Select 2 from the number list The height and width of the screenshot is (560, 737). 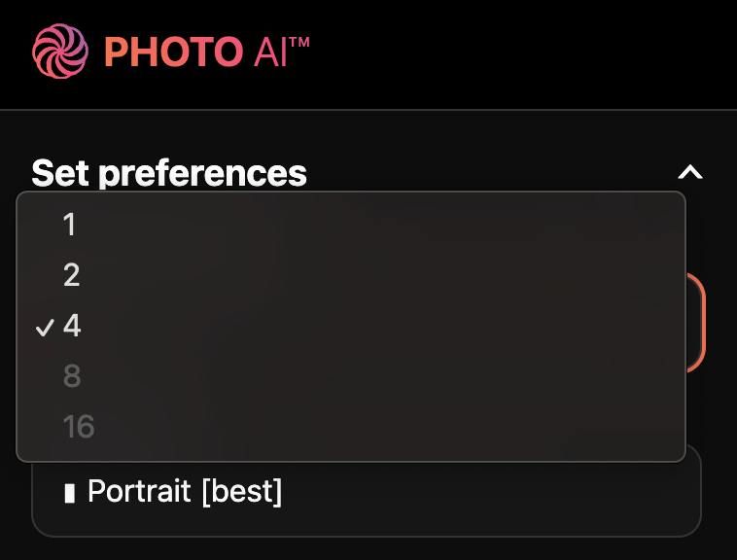[71, 276]
